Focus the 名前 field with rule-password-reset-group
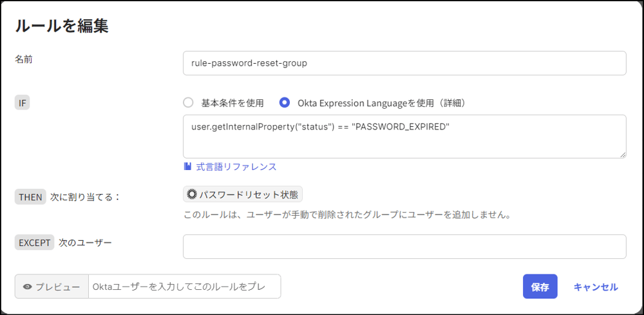The image size is (644, 315). (404, 63)
